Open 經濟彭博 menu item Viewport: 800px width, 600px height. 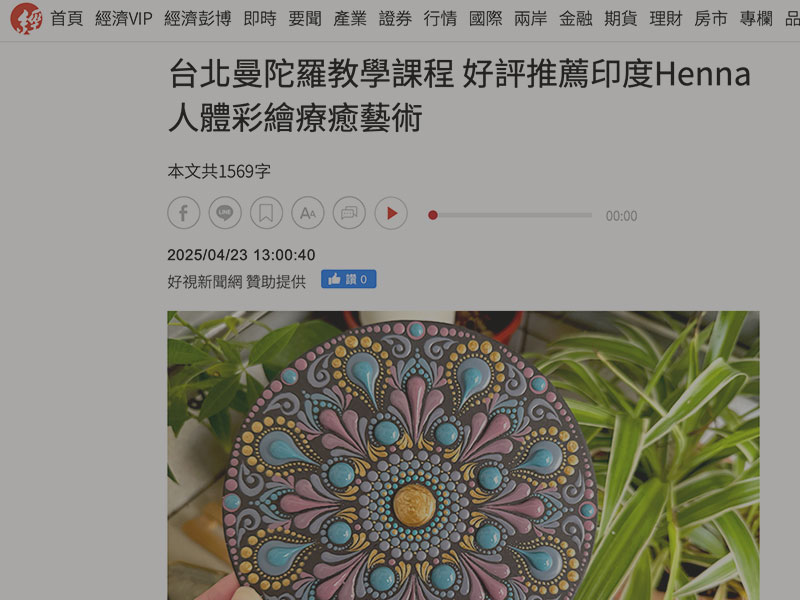[x=198, y=19]
